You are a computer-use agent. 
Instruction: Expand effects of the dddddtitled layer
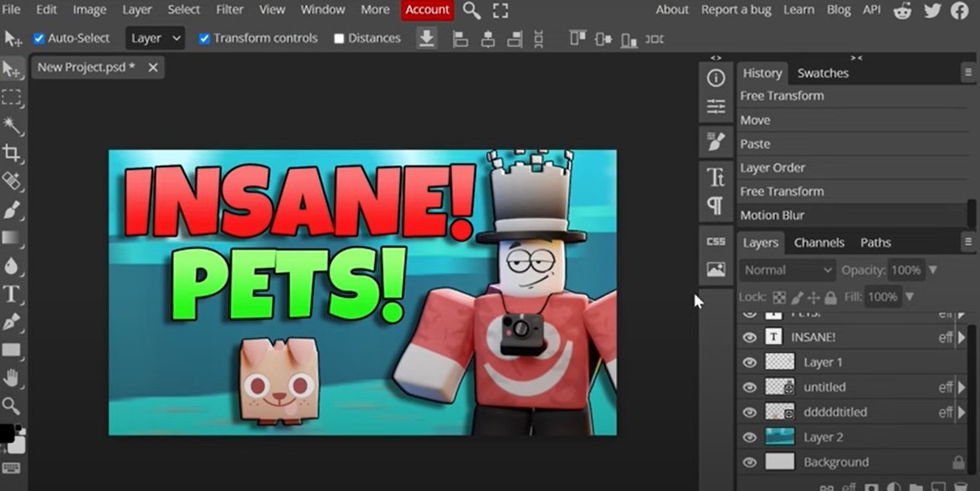(x=962, y=412)
